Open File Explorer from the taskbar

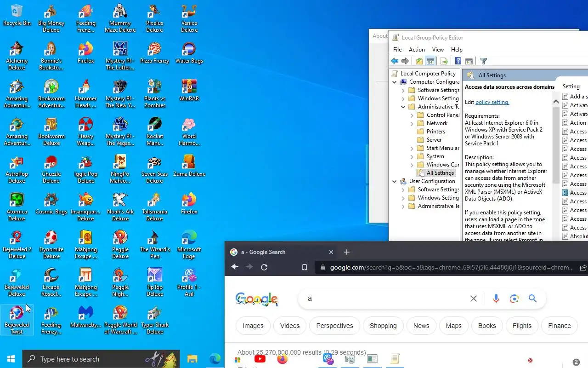[x=192, y=359]
